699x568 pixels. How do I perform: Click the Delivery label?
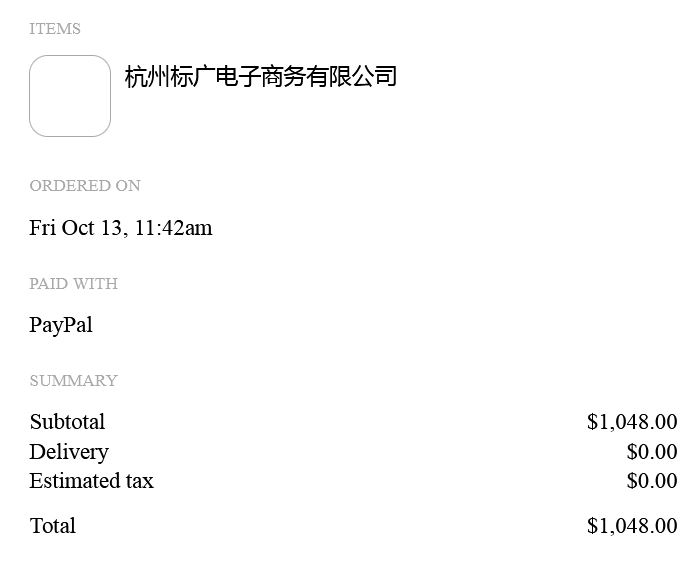tap(69, 452)
